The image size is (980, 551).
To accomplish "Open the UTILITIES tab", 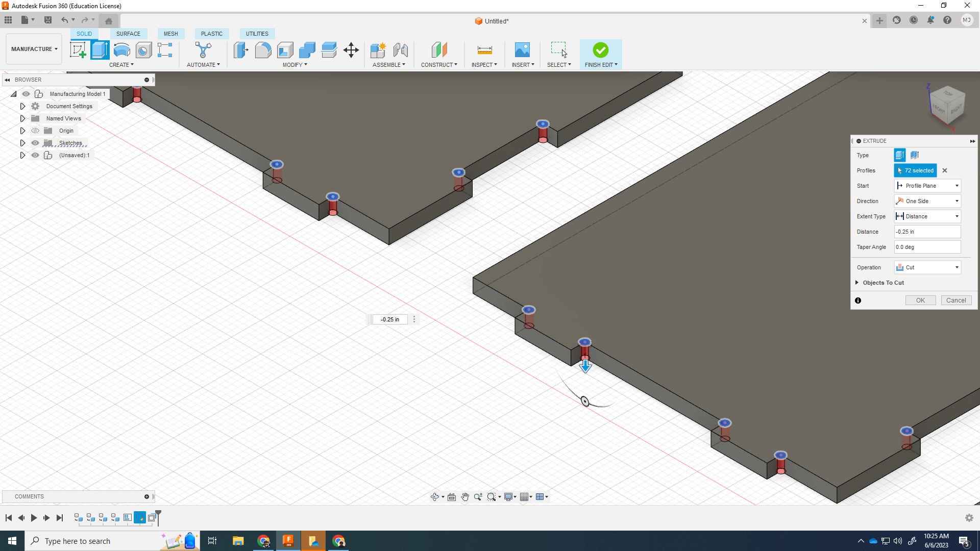I will point(257,34).
